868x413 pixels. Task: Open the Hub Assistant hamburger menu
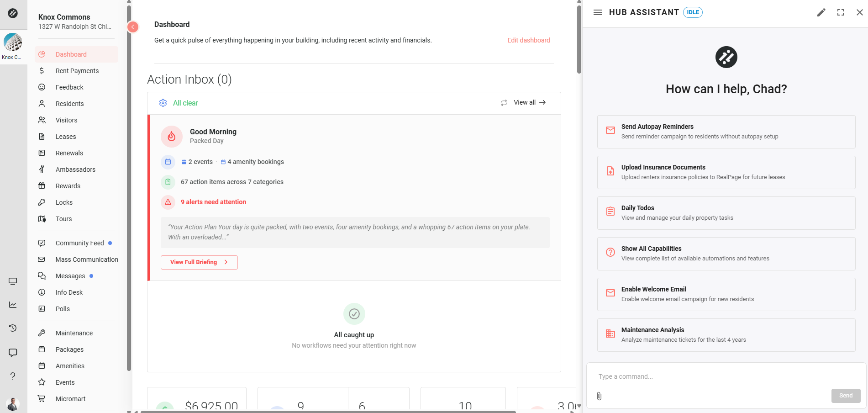point(598,12)
